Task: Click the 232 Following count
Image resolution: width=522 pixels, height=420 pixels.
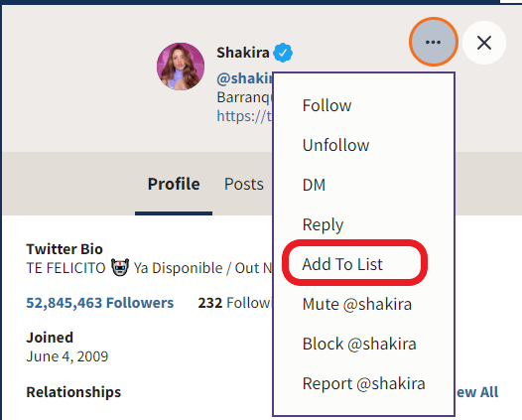Action: [x=235, y=303]
